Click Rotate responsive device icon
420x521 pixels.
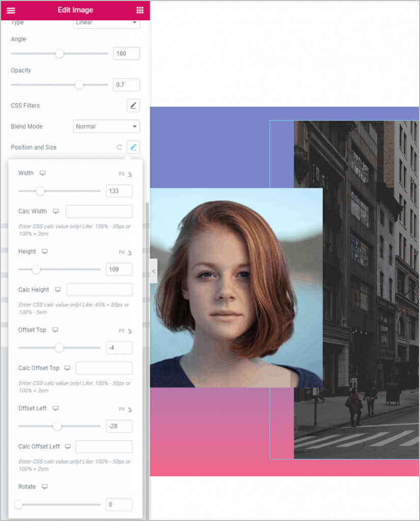[x=45, y=487]
